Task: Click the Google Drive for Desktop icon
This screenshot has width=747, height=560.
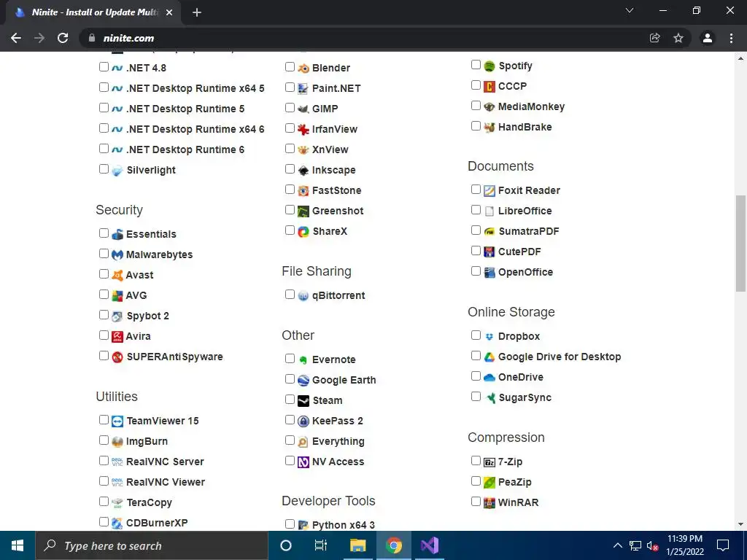Action: 489,357
